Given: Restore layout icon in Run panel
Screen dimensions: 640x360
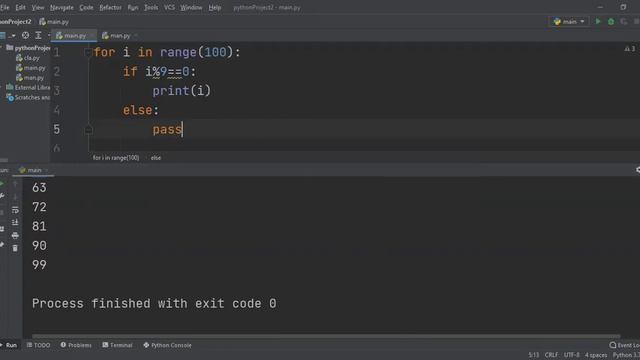Looking at the screenshot, I should [x=2, y=229].
